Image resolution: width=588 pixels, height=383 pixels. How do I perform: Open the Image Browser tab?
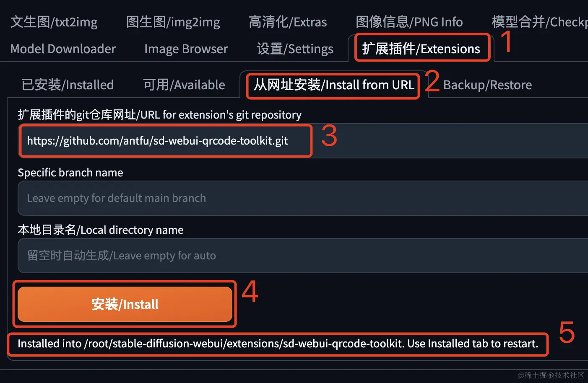pos(186,49)
